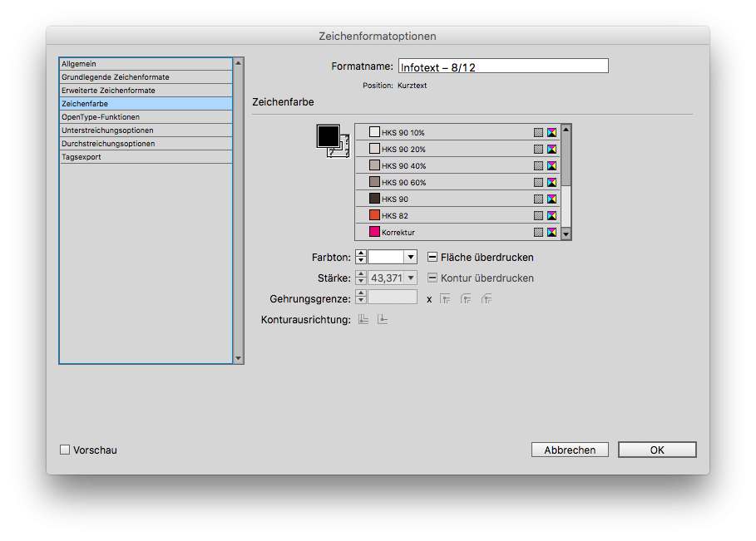Click the CMYK mode icon in the HKS 90 row
This screenshot has height=541, width=756.
[x=551, y=199]
